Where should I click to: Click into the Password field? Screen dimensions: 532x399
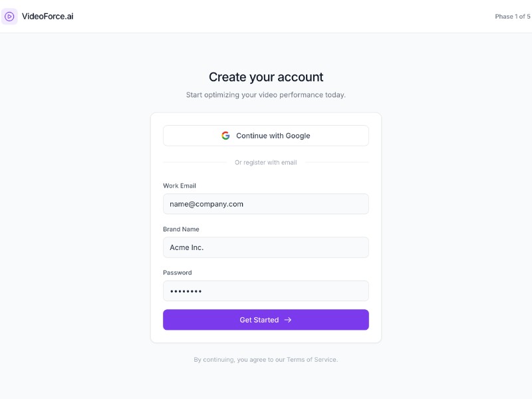(266, 291)
